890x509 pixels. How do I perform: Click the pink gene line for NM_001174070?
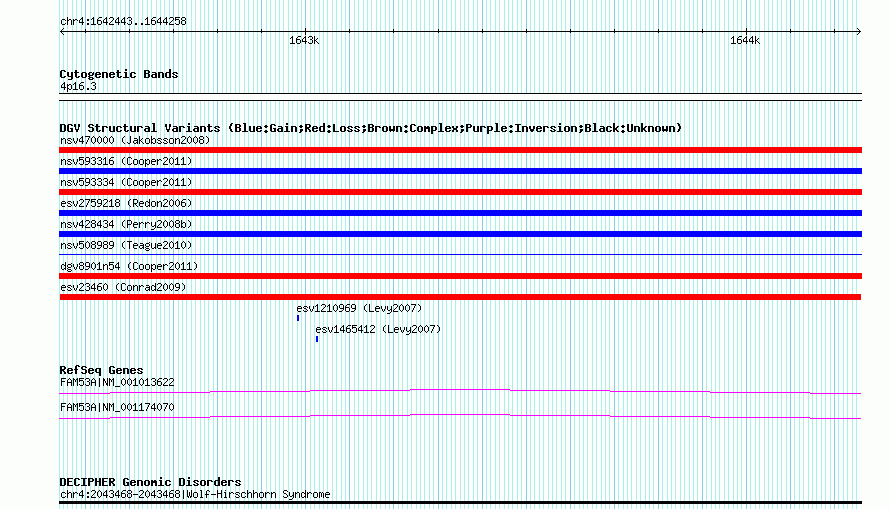(x=460, y=416)
